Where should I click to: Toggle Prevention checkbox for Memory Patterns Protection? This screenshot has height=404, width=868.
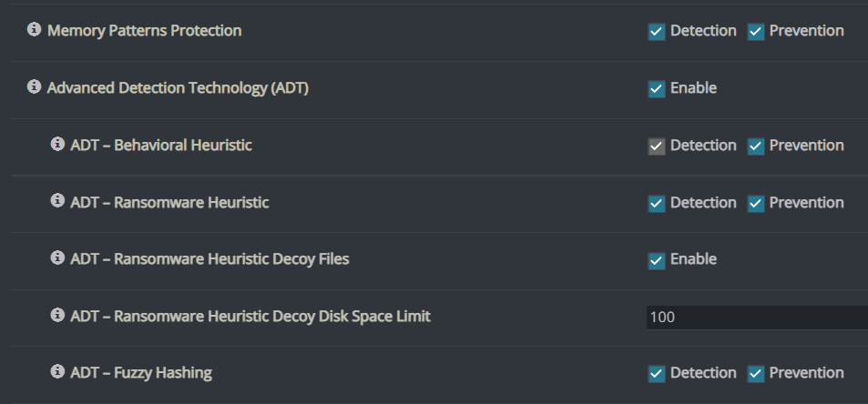(756, 32)
